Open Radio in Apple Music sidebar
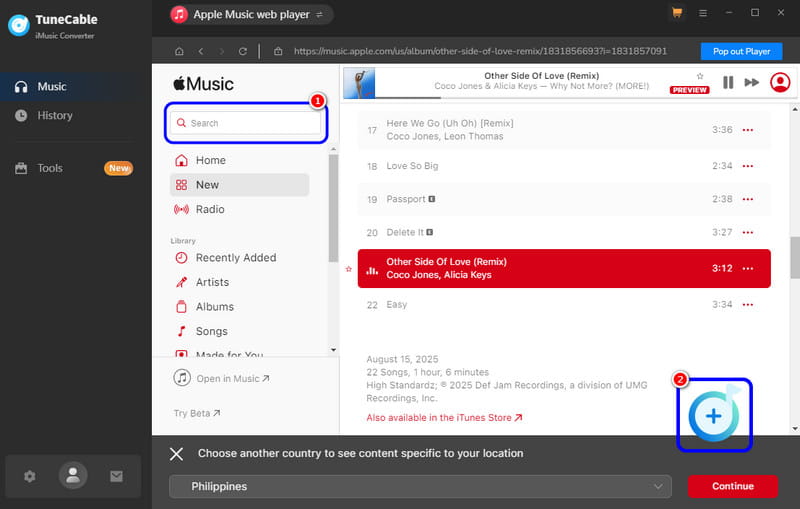This screenshot has width=800, height=509. 239,209
